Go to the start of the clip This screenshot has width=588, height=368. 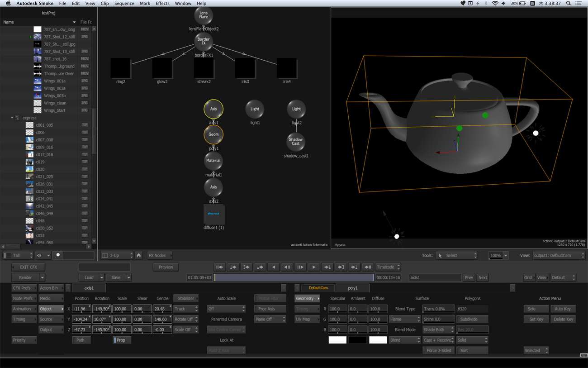click(x=219, y=267)
